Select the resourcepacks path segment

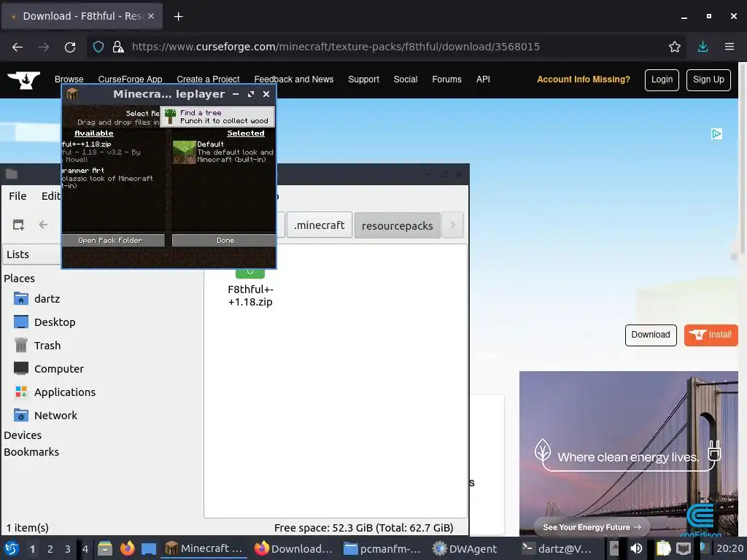(x=398, y=225)
